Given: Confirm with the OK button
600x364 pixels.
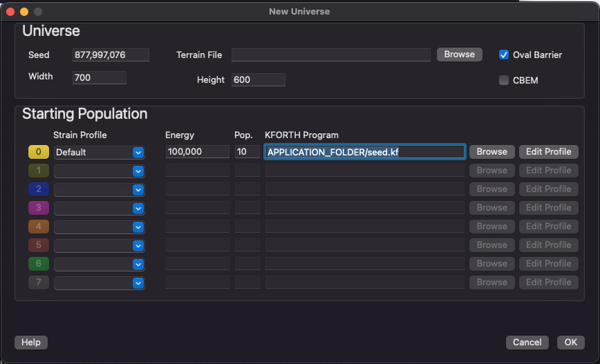Looking at the screenshot, I should (x=570, y=342).
